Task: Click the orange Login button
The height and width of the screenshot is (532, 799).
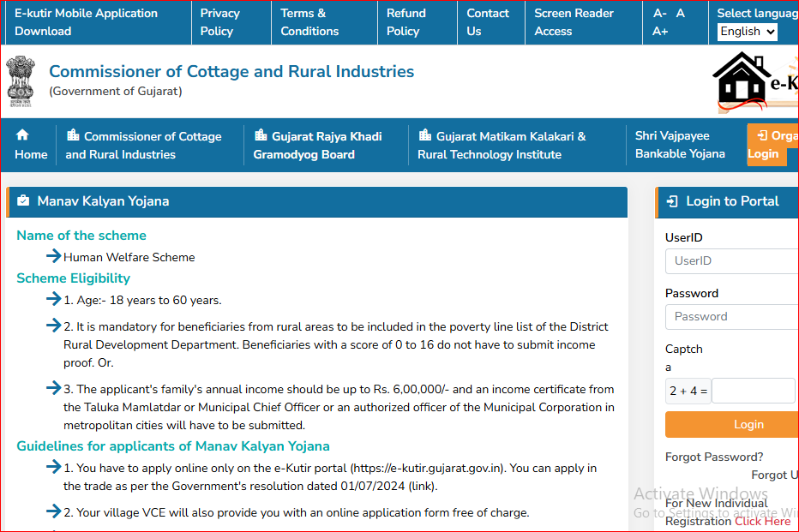Action: pyautogui.click(x=732, y=425)
